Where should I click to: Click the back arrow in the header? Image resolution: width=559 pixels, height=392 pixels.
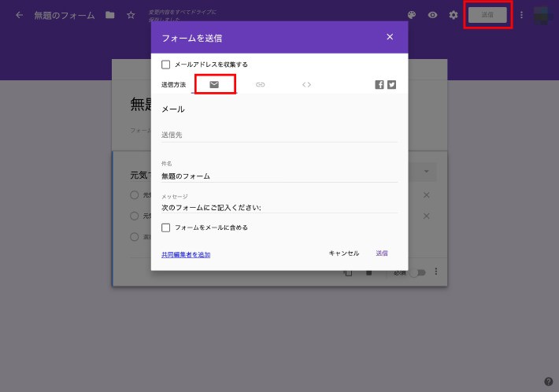[19, 15]
